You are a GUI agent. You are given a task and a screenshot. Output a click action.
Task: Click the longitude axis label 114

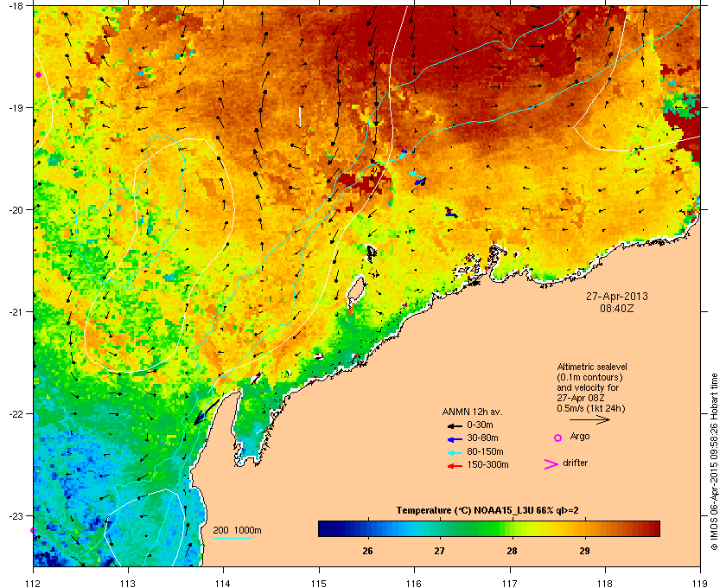pos(223,583)
